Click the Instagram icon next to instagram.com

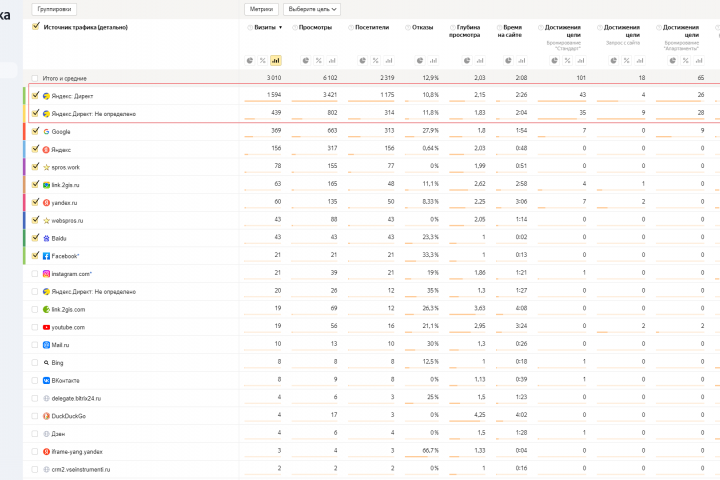(46, 273)
